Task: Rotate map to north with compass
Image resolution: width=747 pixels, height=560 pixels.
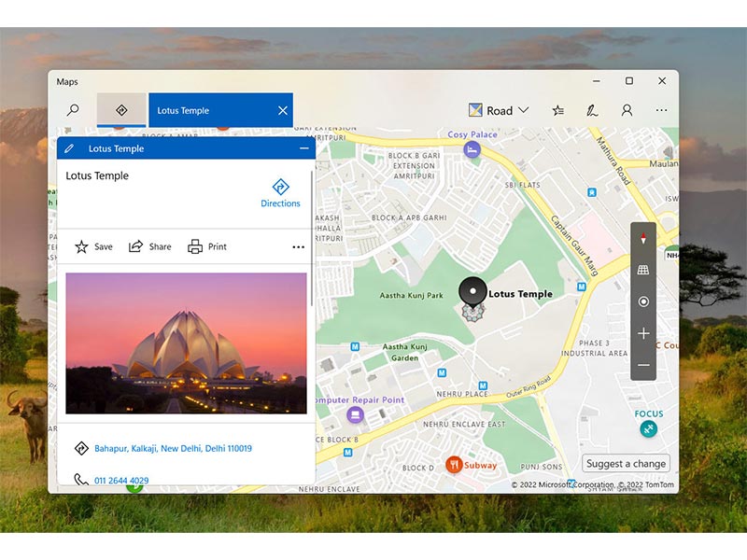Action: tap(643, 238)
